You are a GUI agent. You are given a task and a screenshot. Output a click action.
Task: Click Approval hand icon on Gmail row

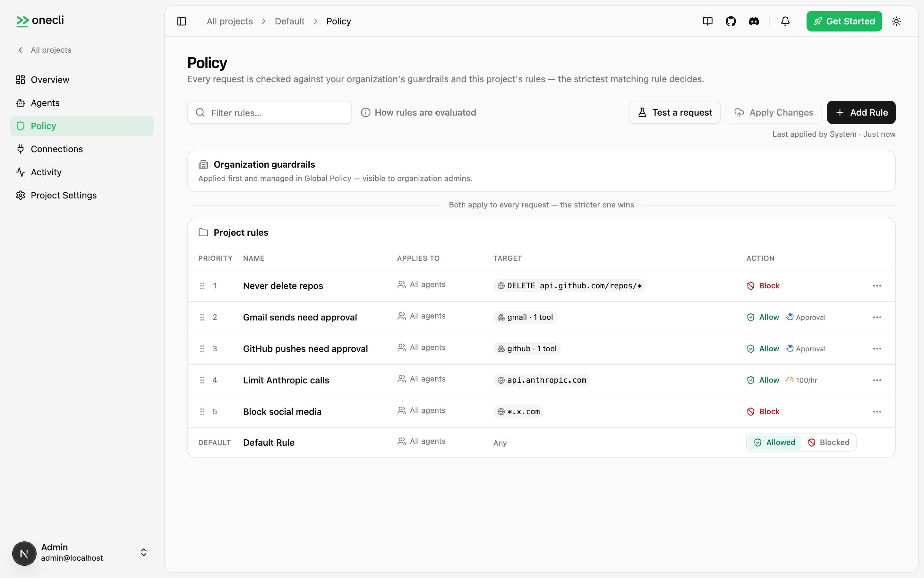[790, 317]
